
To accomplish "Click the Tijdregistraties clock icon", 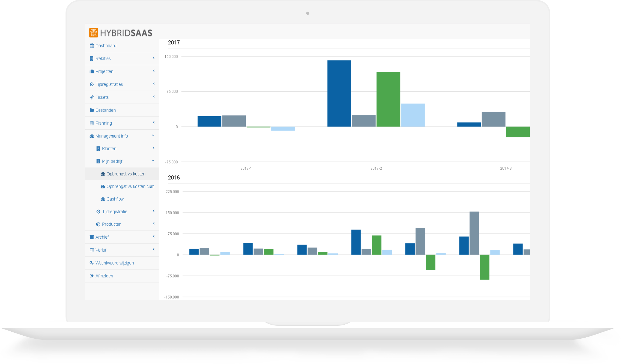I will (92, 85).
